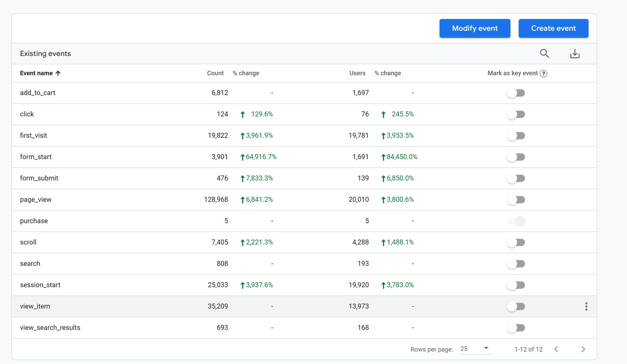Download the existing events table
Viewport: 627px width, 364px height.
click(x=575, y=54)
